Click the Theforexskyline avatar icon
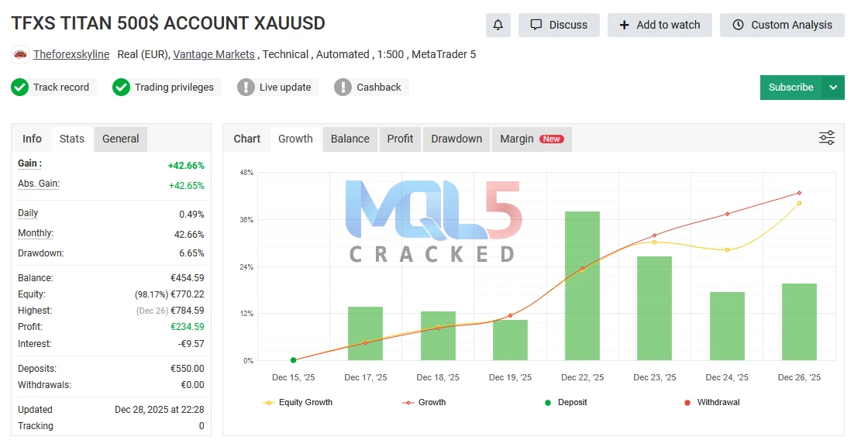The image size is (868, 440). click(x=20, y=55)
